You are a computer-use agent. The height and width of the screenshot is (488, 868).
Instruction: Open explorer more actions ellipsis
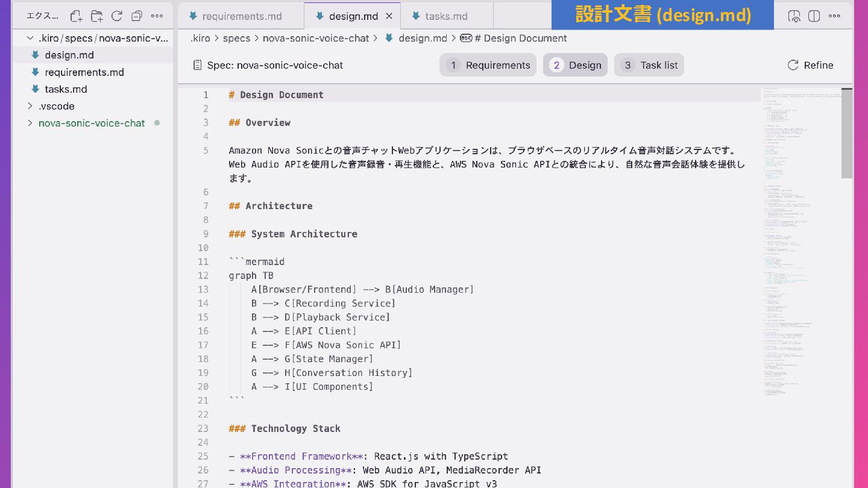coord(157,16)
